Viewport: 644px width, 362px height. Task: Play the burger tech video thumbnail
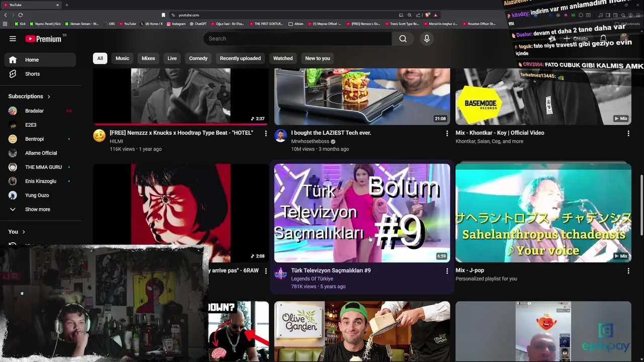coord(362,97)
